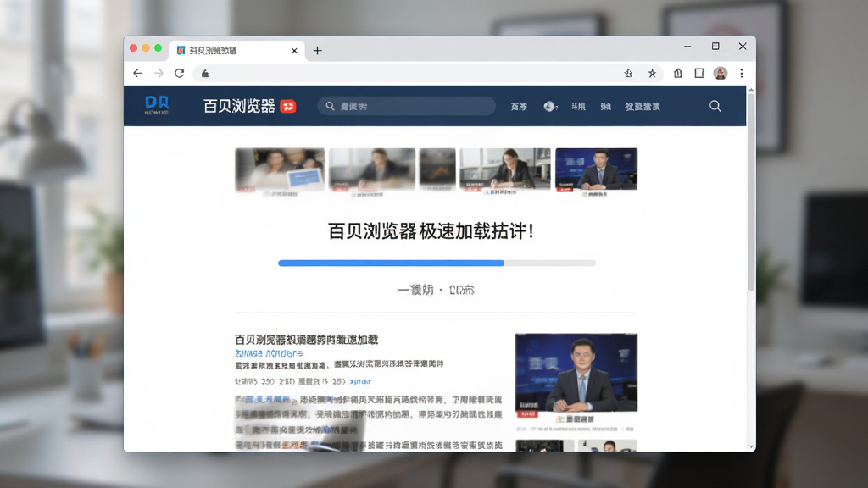Click the red macOS-style close dot
This screenshot has height=488, width=868.
133,48
